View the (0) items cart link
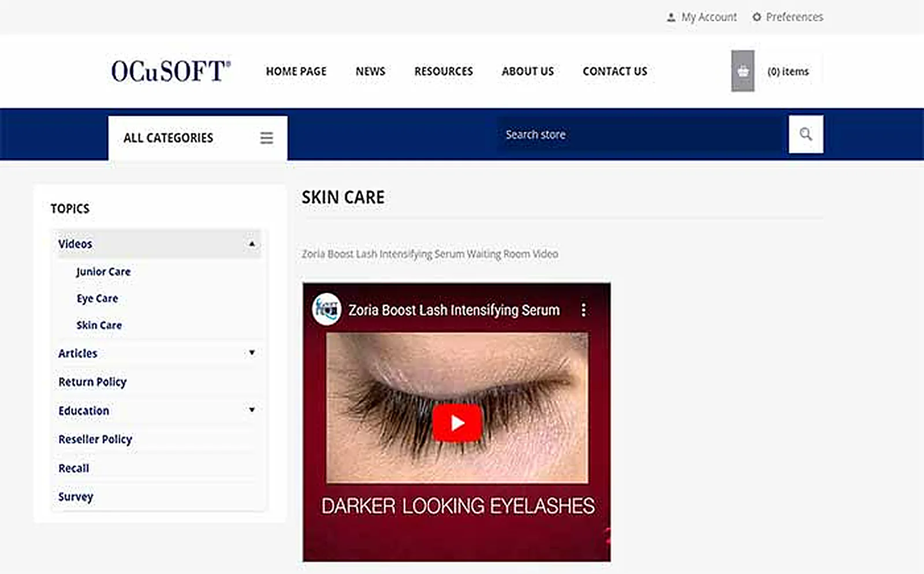Image resolution: width=924 pixels, height=574 pixels. point(788,72)
